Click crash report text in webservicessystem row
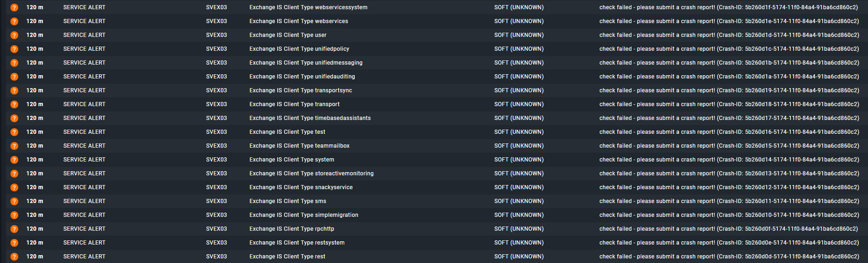This screenshot has width=868, height=263. coord(728,7)
